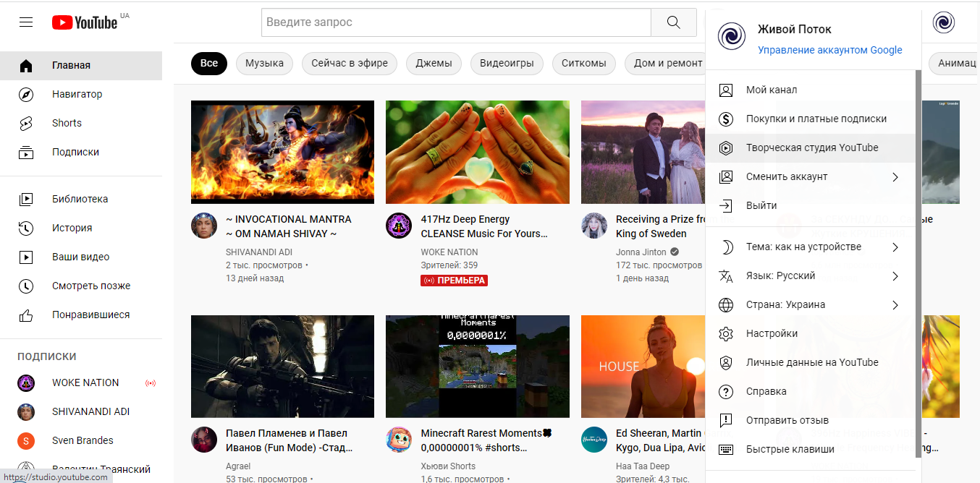Select the Видеоигры filter chip
The width and height of the screenshot is (980, 483).
[507, 63]
